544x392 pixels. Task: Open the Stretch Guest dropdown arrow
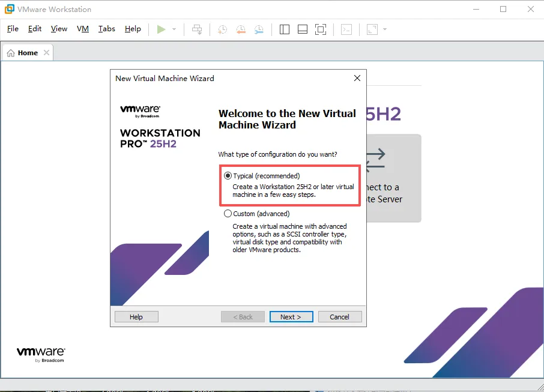385,29
